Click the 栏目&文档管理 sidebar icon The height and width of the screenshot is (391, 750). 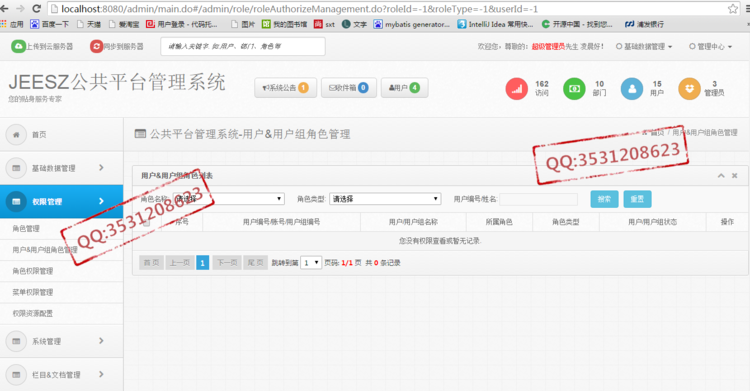coord(16,375)
